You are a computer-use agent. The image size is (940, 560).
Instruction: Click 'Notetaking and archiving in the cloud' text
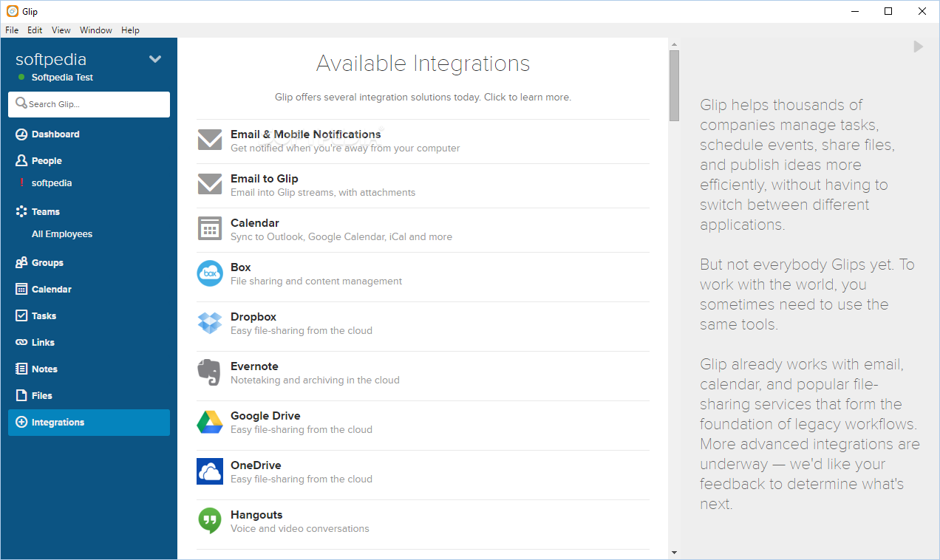click(315, 380)
